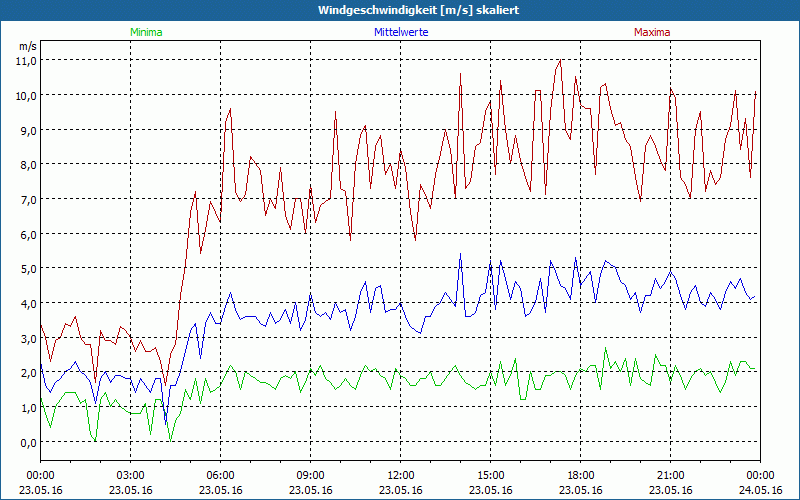Click the 18:00 time axis label
The height and width of the screenshot is (500, 800).
click(581, 476)
